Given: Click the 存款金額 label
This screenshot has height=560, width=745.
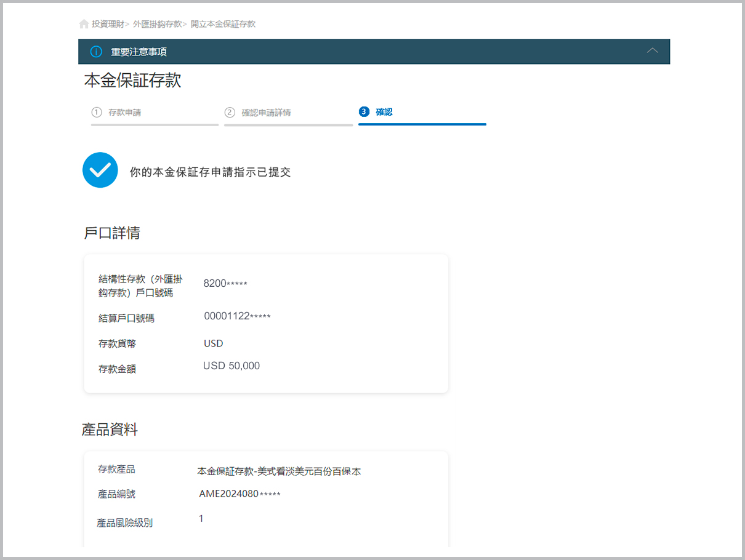Looking at the screenshot, I should point(117,369).
